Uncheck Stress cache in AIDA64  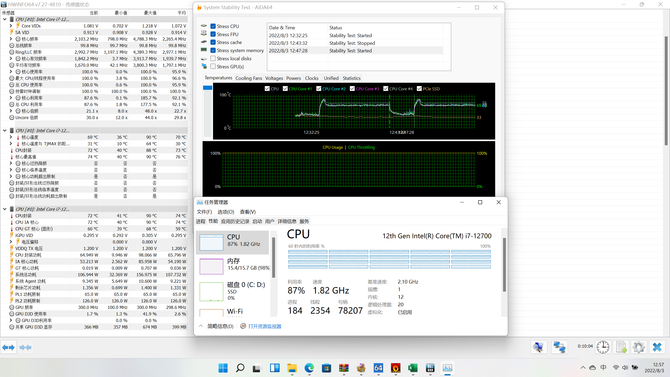coord(213,42)
